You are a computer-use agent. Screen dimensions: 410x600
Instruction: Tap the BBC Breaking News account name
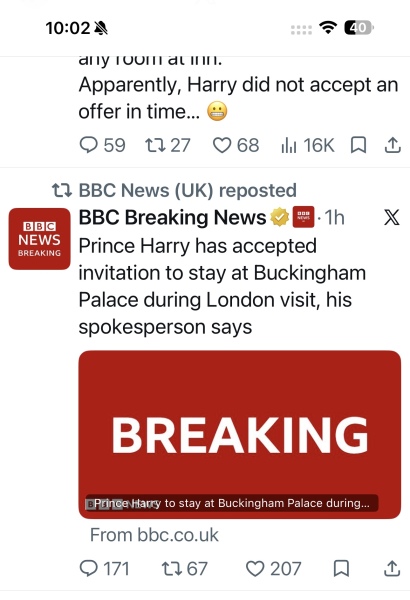coord(172,217)
